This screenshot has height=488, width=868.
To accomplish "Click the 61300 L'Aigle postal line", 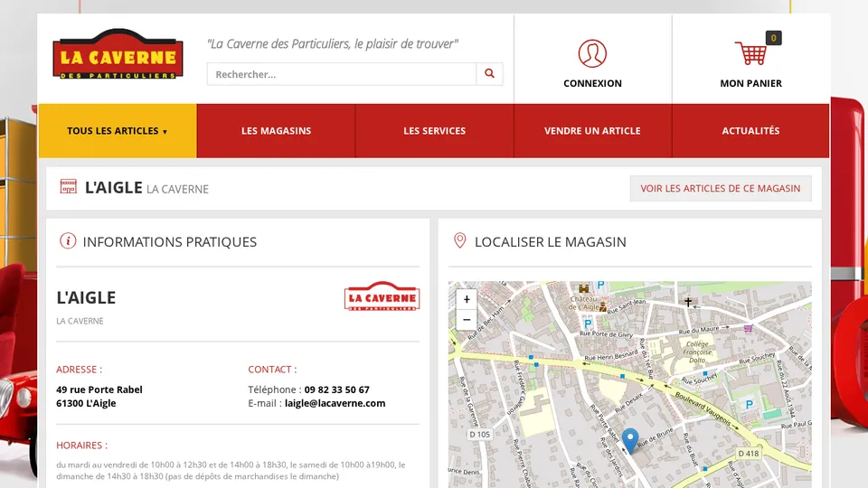I will 86,403.
